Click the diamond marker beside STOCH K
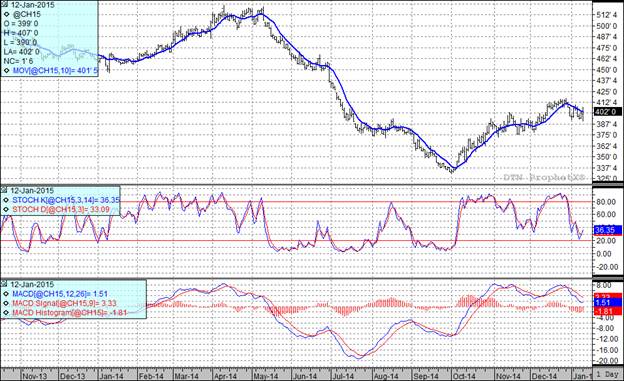 6,200
